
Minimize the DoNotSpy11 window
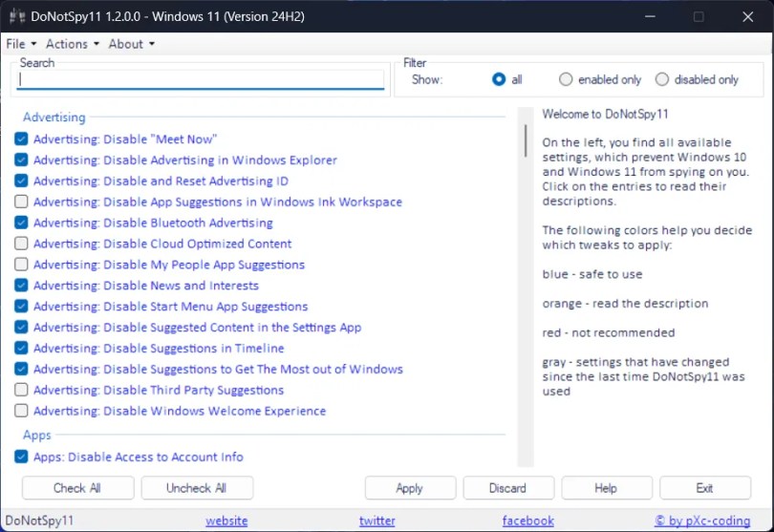(x=650, y=16)
